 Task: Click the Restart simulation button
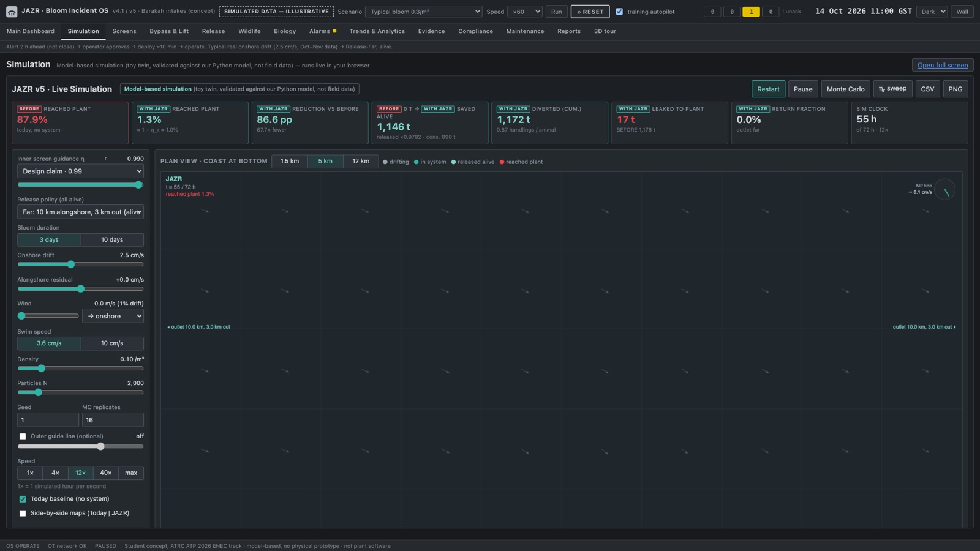pos(768,89)
